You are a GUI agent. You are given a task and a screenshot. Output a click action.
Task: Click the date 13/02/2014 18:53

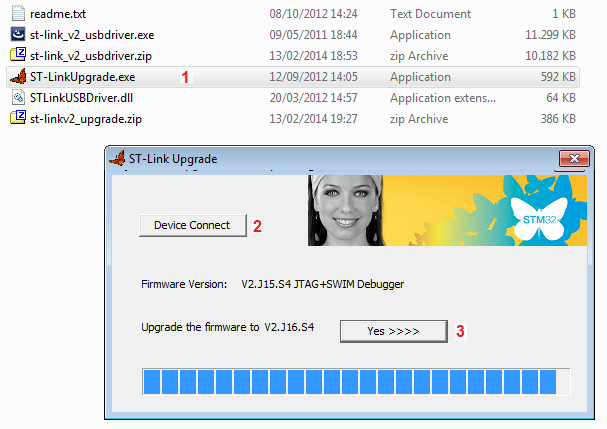click(313, 56)
